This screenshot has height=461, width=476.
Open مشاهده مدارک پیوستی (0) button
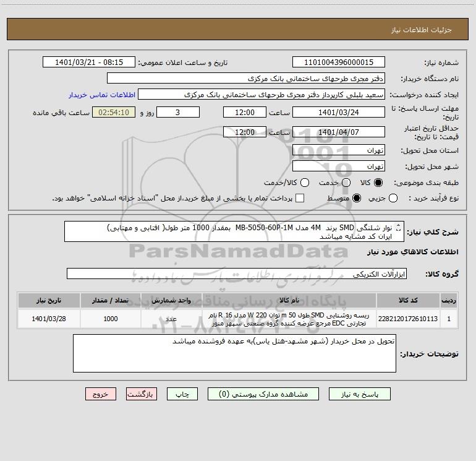click(x=263, y=394)
